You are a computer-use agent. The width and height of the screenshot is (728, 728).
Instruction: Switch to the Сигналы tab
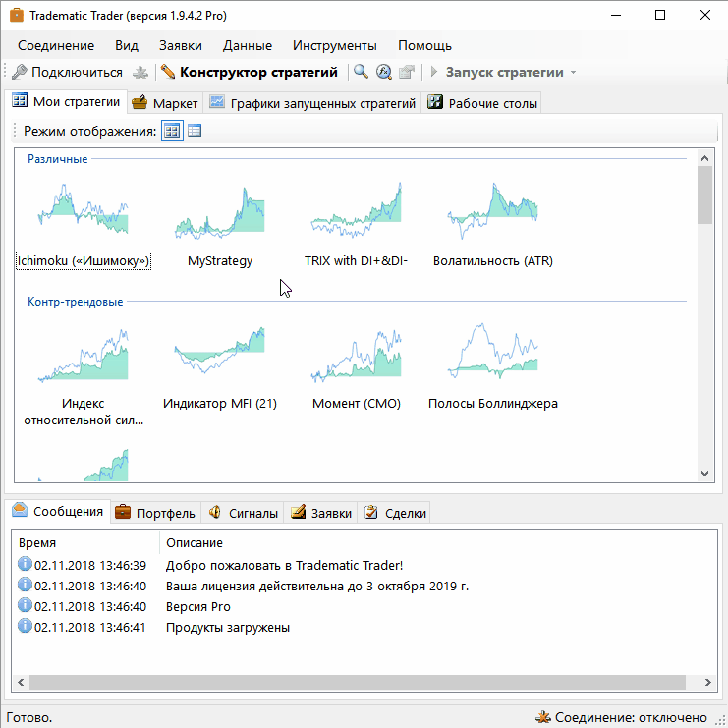(243, 513)
